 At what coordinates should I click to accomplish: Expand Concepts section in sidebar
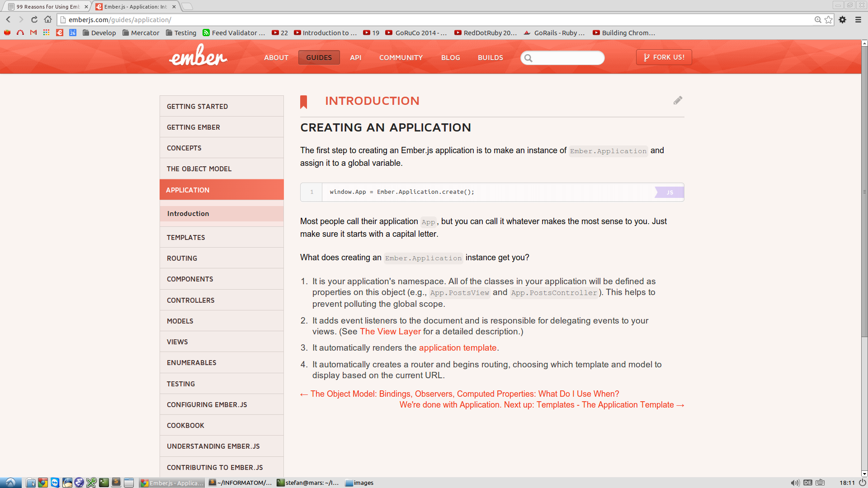pyautogui.click(x=222, y=148)
